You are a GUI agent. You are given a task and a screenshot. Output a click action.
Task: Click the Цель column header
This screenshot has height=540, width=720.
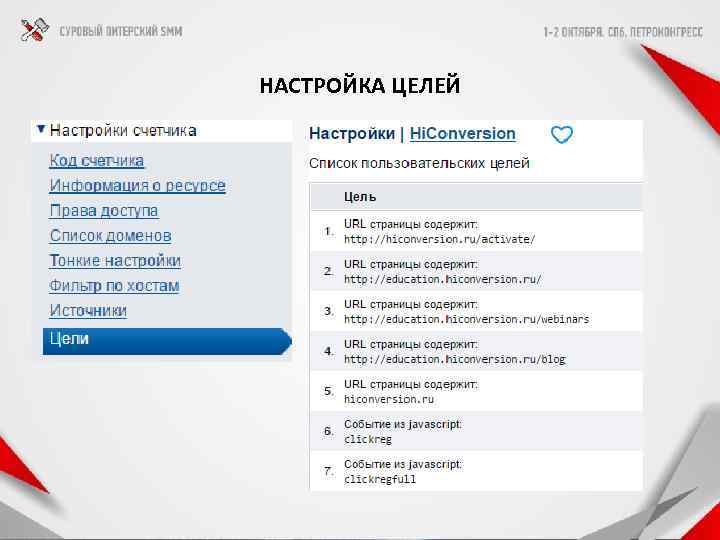(360, 197)
